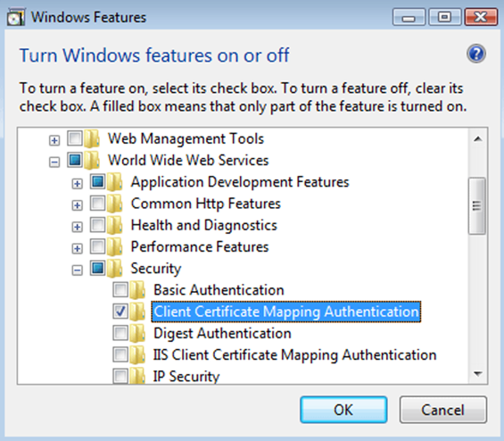This screenshot has width=504, height=441.
Task: Enable the Basic Authentication checkbox
Action: coord(120,289)
